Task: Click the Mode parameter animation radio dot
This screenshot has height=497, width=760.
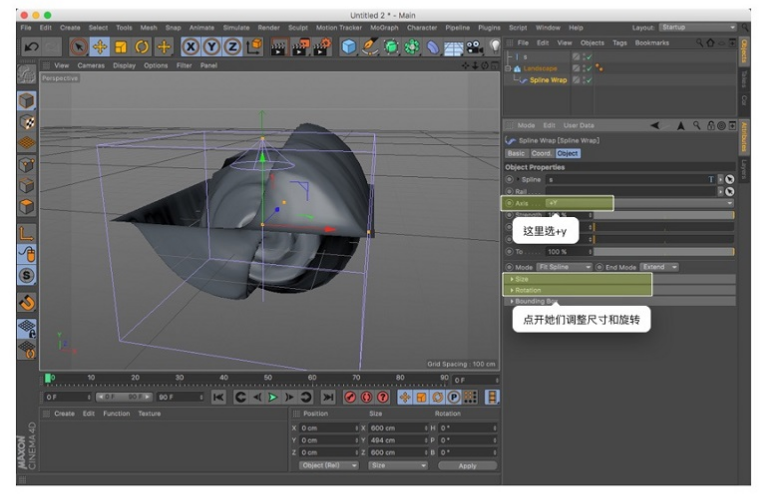Action: click(x=510, y=267)
